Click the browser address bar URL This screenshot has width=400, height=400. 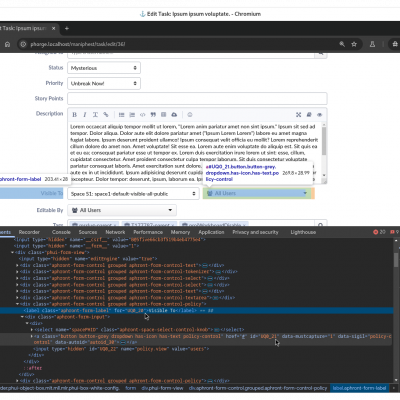(78, 44)
